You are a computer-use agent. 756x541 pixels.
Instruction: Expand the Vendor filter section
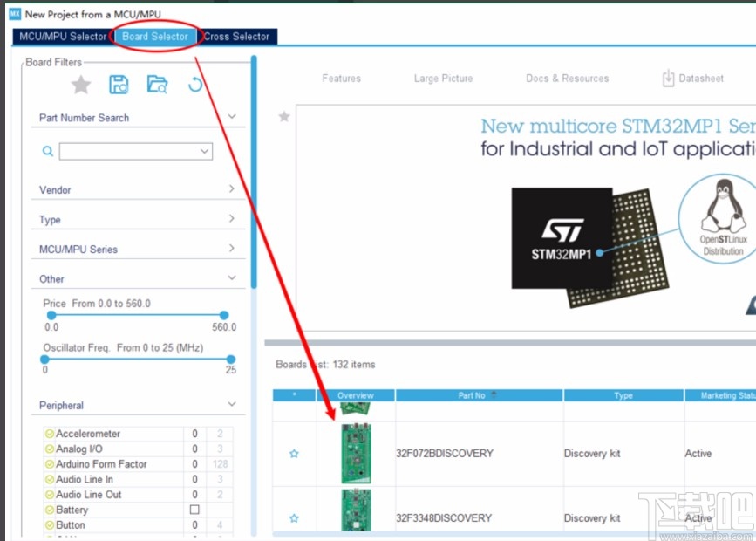pos(232,188)
